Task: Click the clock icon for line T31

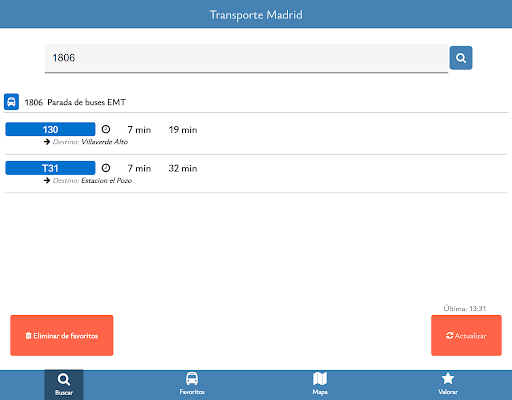Action: 106,168
